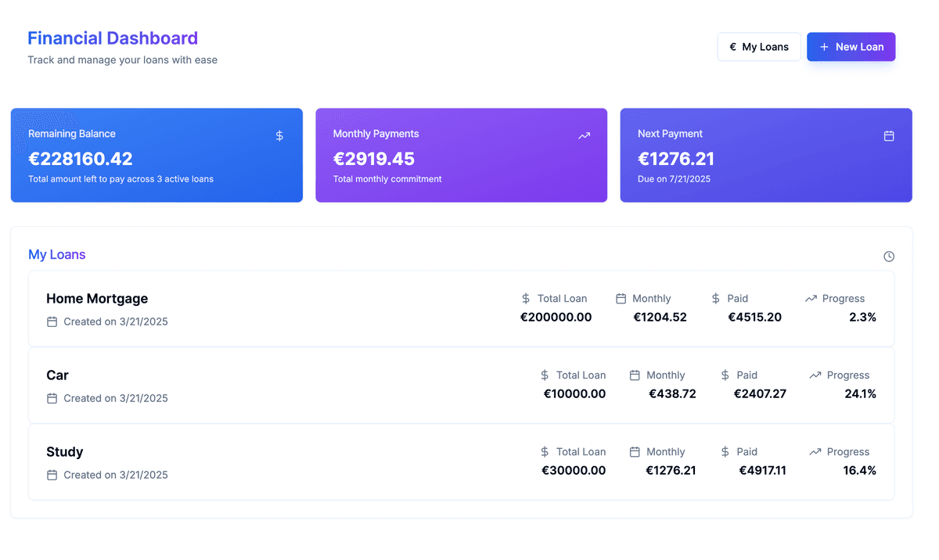Click the calendar icon on Next Payment card
939x560 pixels.
[889, 136]
